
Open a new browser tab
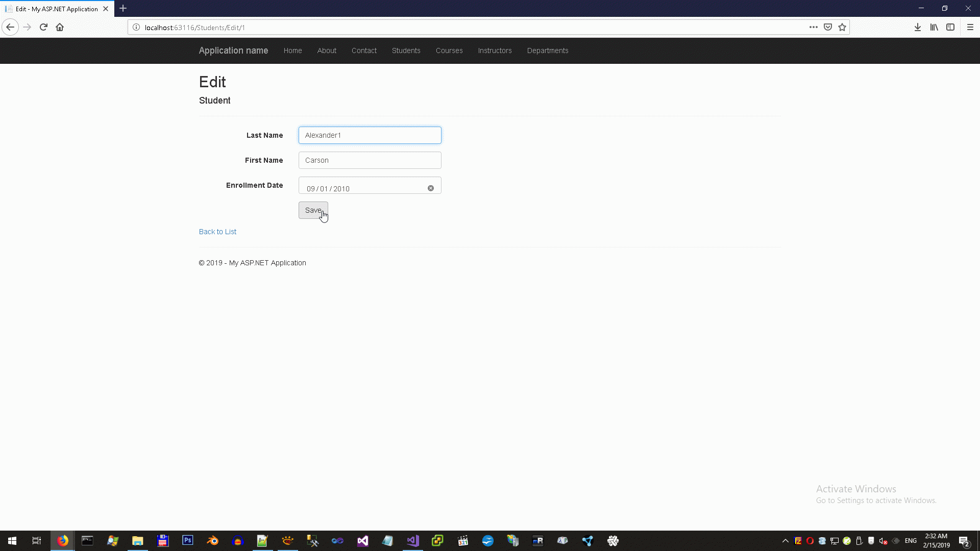pos(123,9)
